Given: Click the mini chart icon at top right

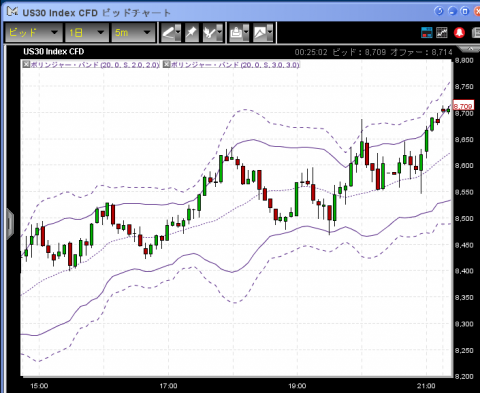Looking at the screenshot, I should point(442,32).
